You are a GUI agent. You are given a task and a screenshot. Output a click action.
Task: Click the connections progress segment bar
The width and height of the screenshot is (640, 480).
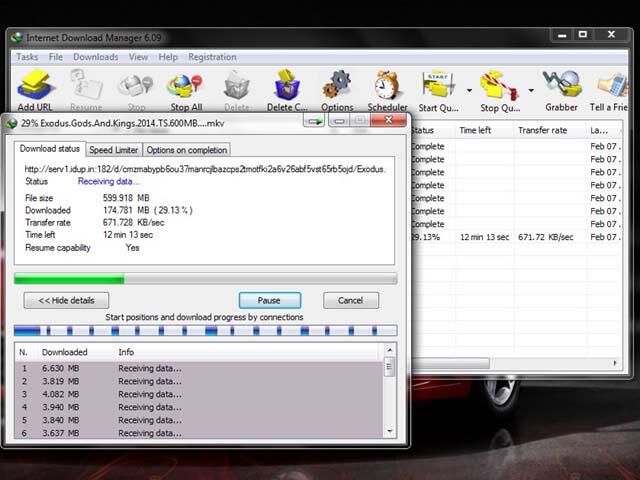click(x=205, y=330)
